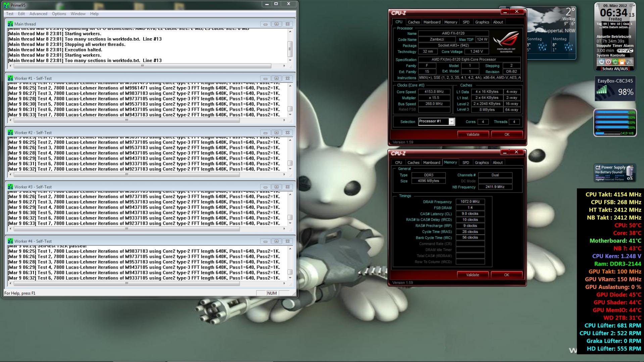Switch to SPD tab in upper CPU-Z window
Screen dimensions: 644x362
point(466,22)
